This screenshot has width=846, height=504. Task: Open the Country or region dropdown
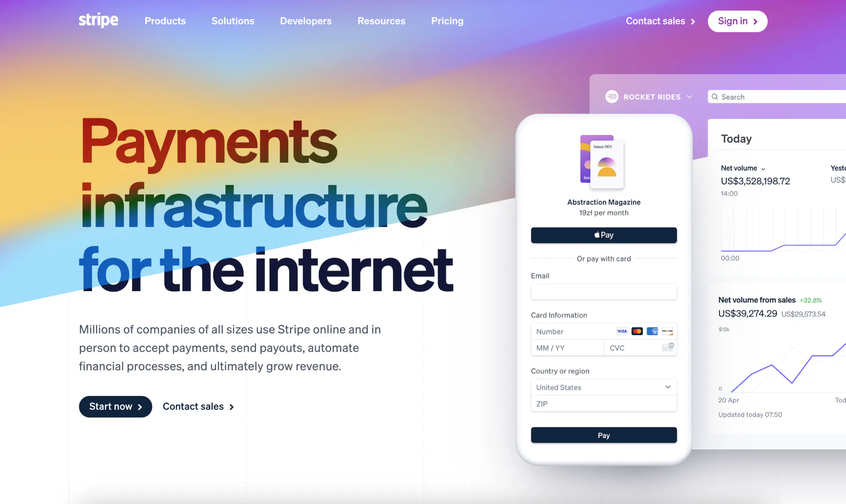[x=603, y=387]
